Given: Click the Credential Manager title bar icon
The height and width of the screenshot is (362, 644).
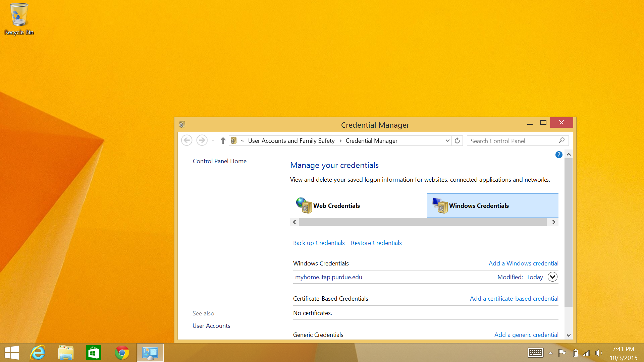Looking at the screenshot, I should (x=182, y=125).
